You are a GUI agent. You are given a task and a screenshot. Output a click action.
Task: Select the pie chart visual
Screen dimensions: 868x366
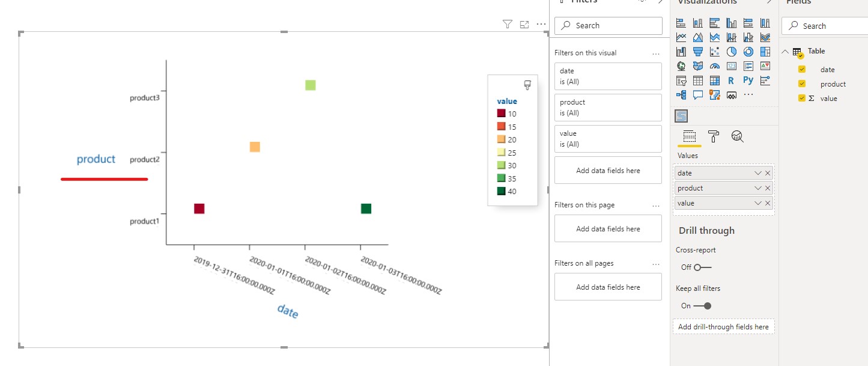[732, 52]
